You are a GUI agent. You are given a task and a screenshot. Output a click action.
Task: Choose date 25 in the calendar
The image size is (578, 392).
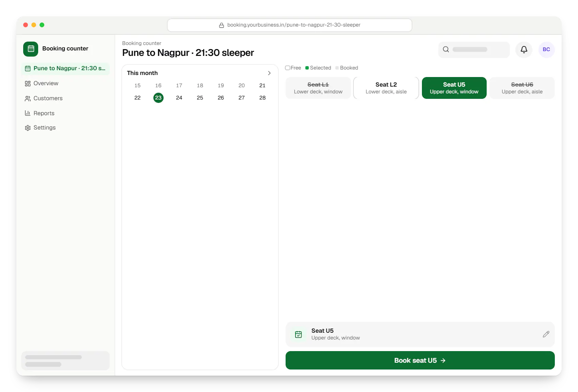200,98
